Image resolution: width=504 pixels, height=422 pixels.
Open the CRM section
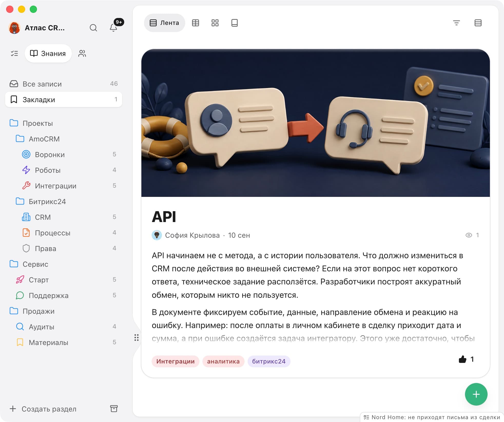(x=64, y=217)
